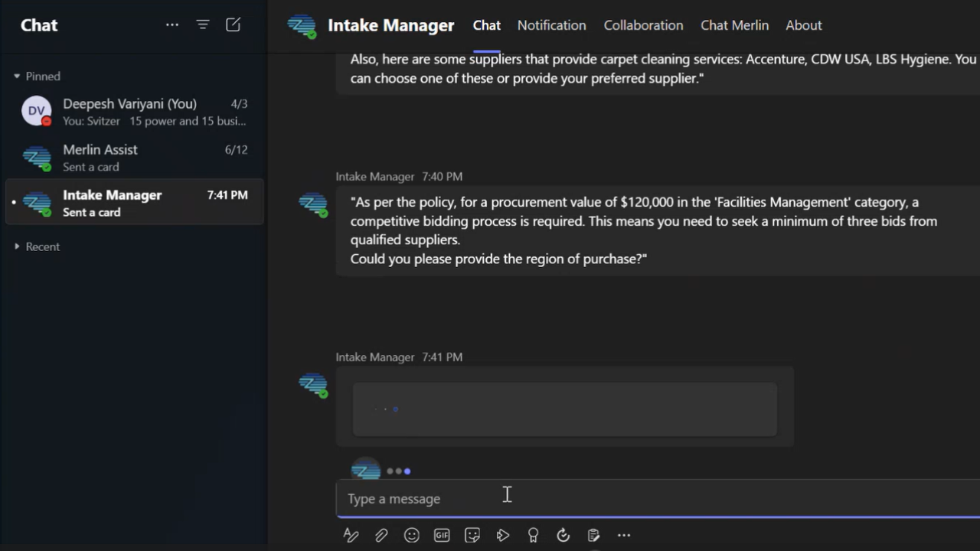Attach a file to the message
This screenshot has height=551, width=980.
(381, 535)
